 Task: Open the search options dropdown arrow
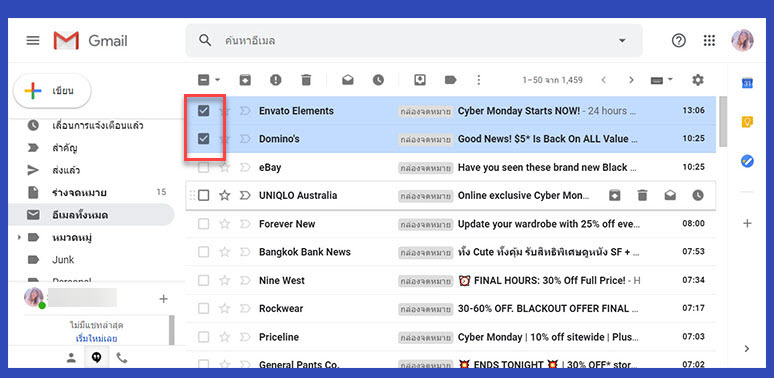coord(622,40)
